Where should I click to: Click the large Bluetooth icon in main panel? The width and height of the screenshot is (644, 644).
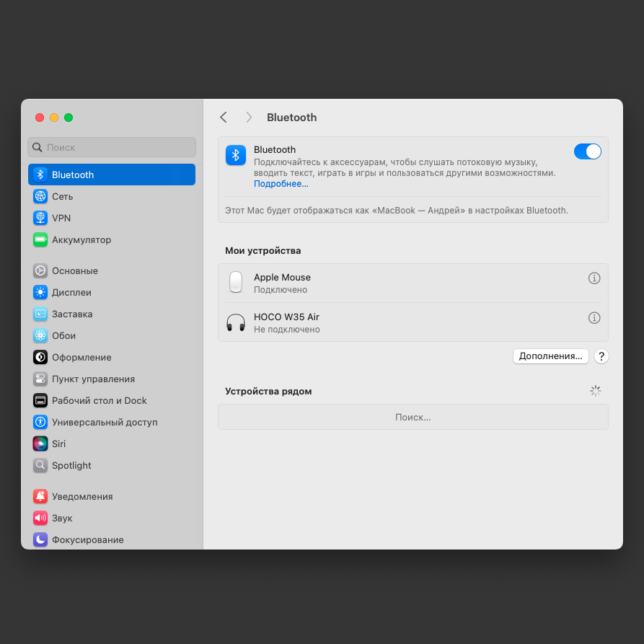236,155
